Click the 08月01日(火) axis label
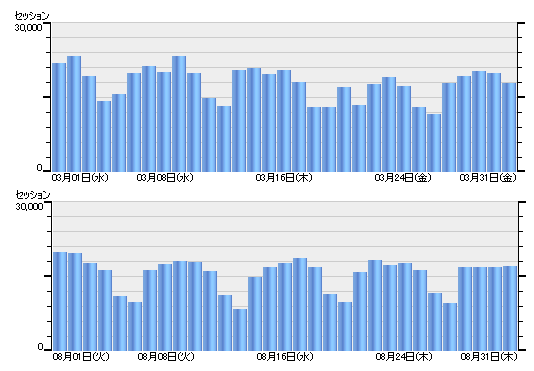This screenshot has width=534, height=371. 81,357
